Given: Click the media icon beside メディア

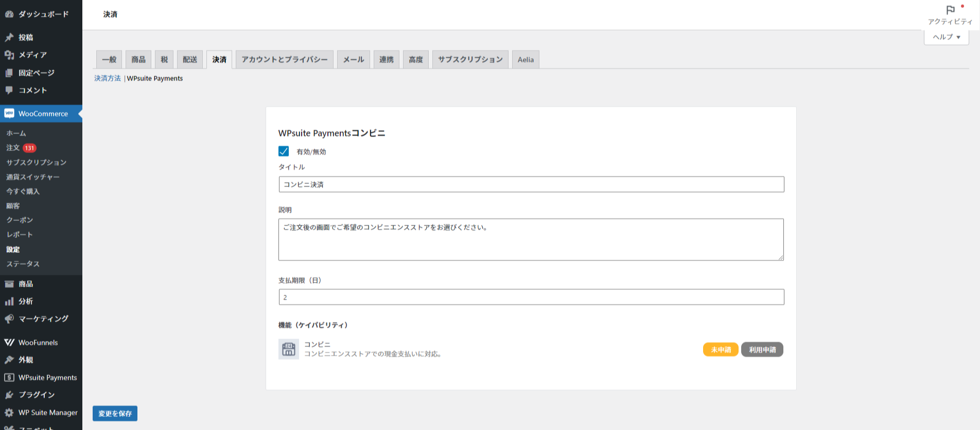Looking at the screenshot, I should (9, 55).
